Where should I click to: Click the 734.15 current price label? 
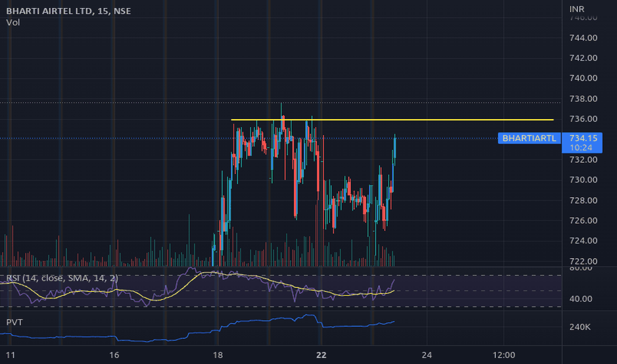tap(583, 138)
